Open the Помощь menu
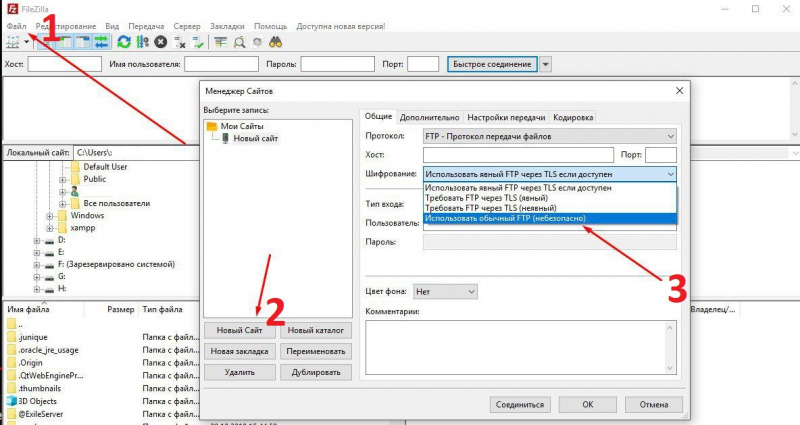Viewport: 800px width, 425px height. [270, 26]
